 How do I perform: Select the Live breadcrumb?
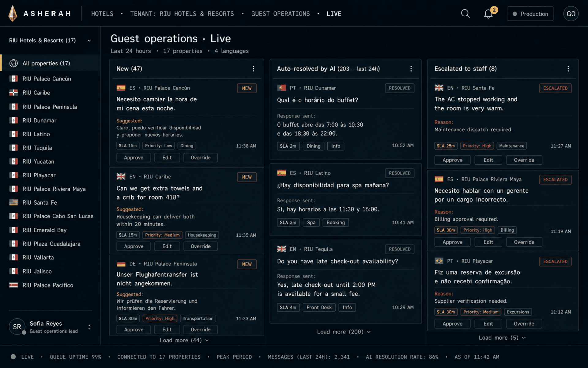(x=334, y=14)
